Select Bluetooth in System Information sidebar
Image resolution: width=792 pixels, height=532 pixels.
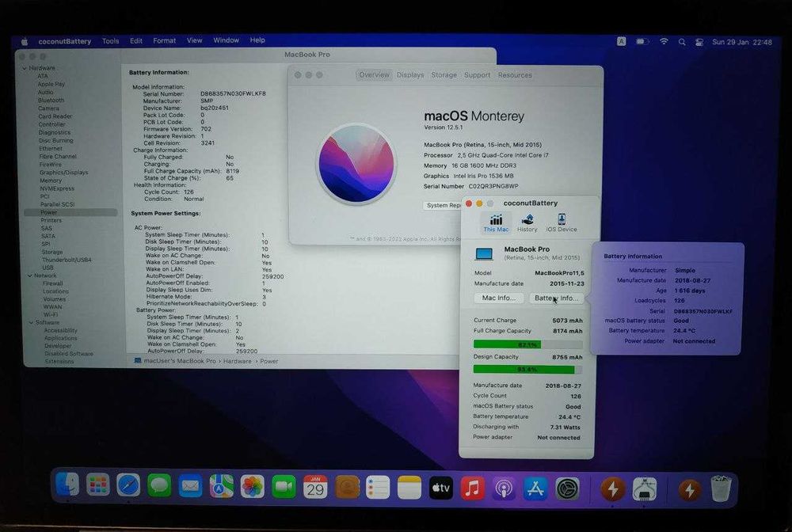pos(51,100)
